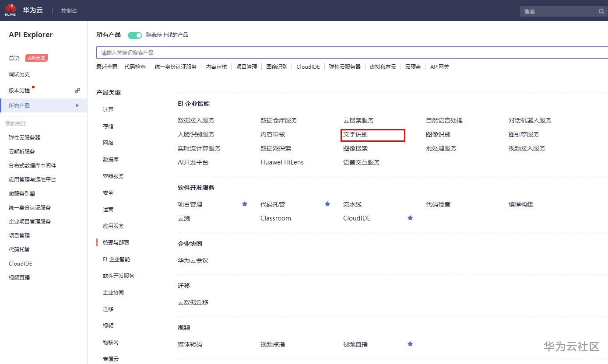The width and height of the screenshot is (608, 364).
Task: Focus the product keyword search field
Action: click(x=352, y=52)
